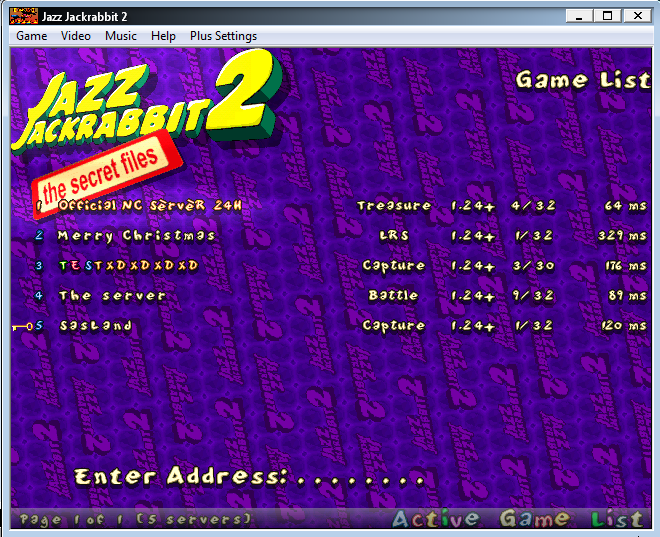Close the Jazz Jackrabbit 2 window

pyautogui.click(x=637, y=16)
